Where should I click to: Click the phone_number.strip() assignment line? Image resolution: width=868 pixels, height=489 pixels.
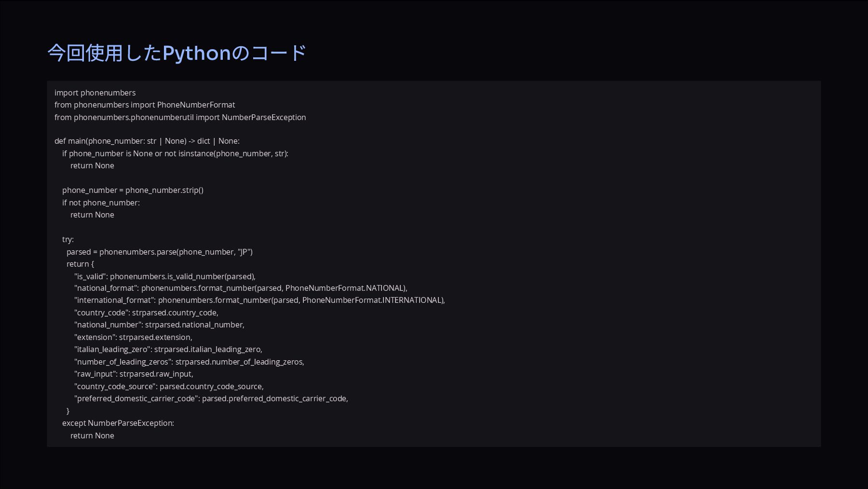click(x=133, y=190)
